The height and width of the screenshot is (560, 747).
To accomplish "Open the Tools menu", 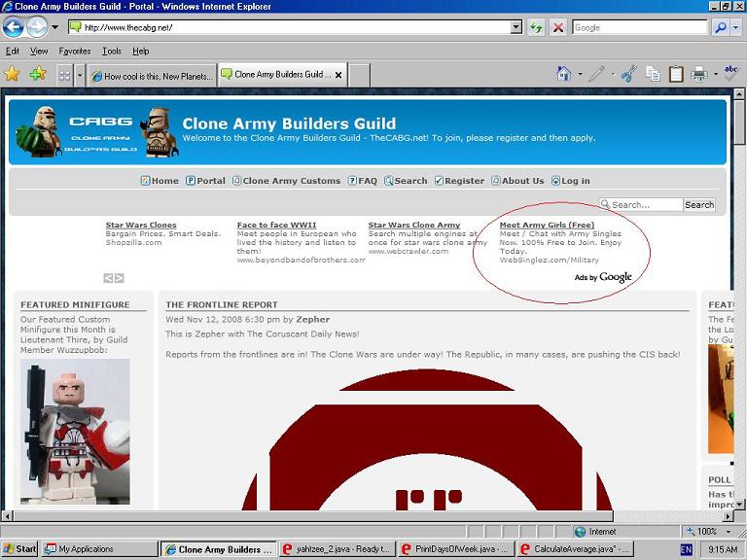I will tap(112, 51).
